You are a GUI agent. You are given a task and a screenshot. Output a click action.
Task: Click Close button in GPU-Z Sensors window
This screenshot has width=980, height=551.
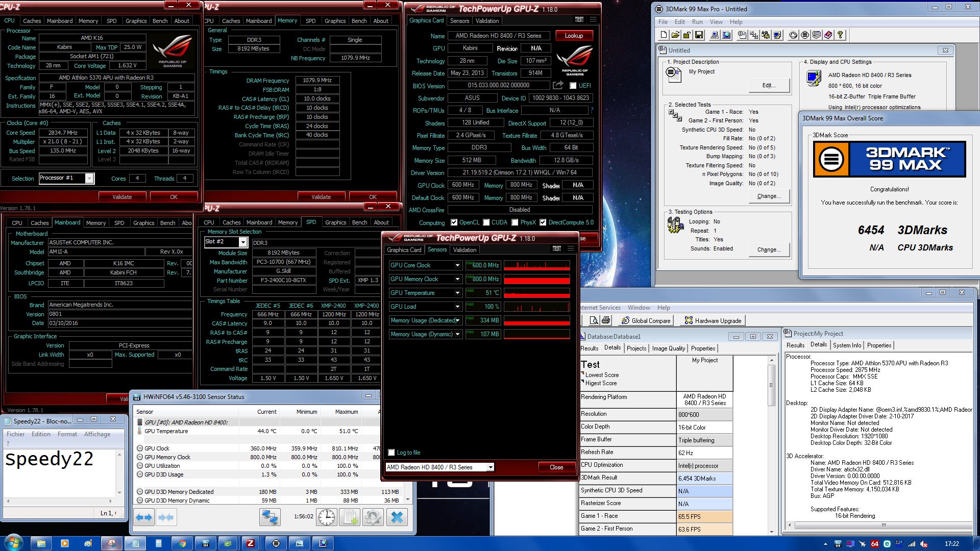click(556, 467)
